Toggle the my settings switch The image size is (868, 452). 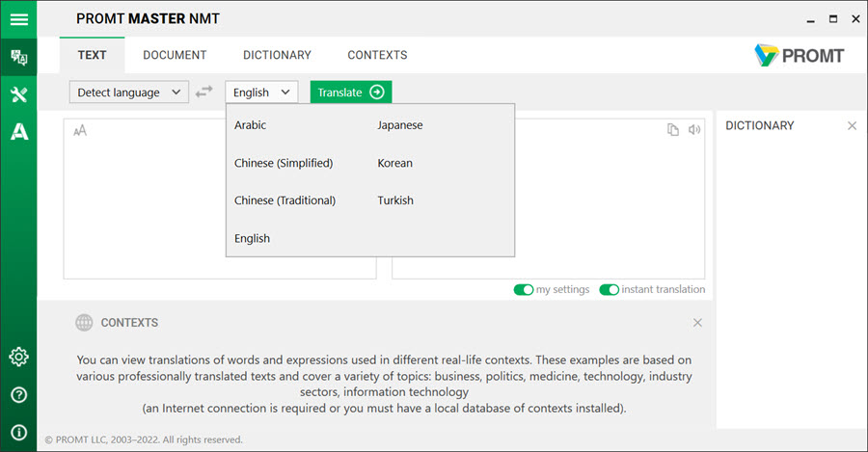click(x=523, y=289)
